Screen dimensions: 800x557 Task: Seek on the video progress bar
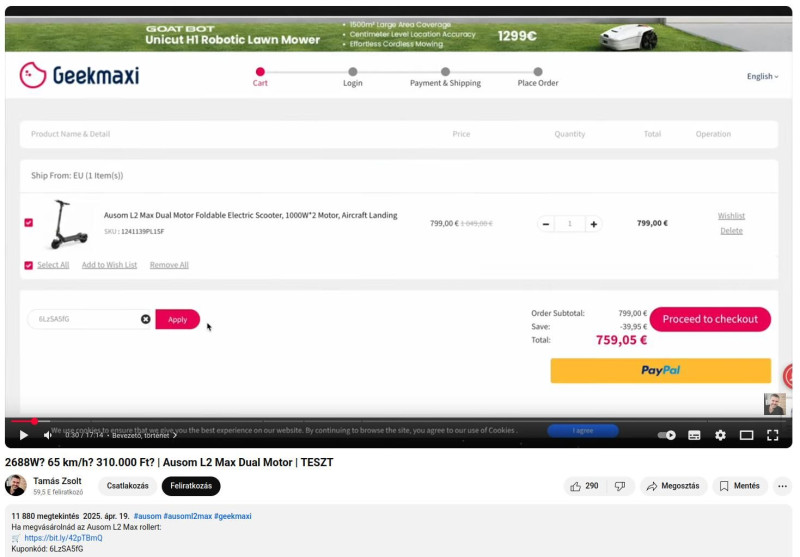(398, 421)
